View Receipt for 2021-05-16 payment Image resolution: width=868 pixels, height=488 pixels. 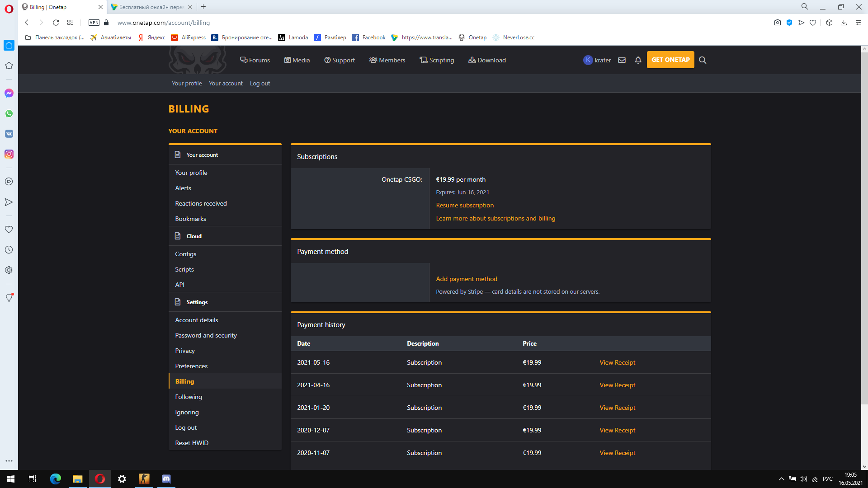[x=617, y=362]
